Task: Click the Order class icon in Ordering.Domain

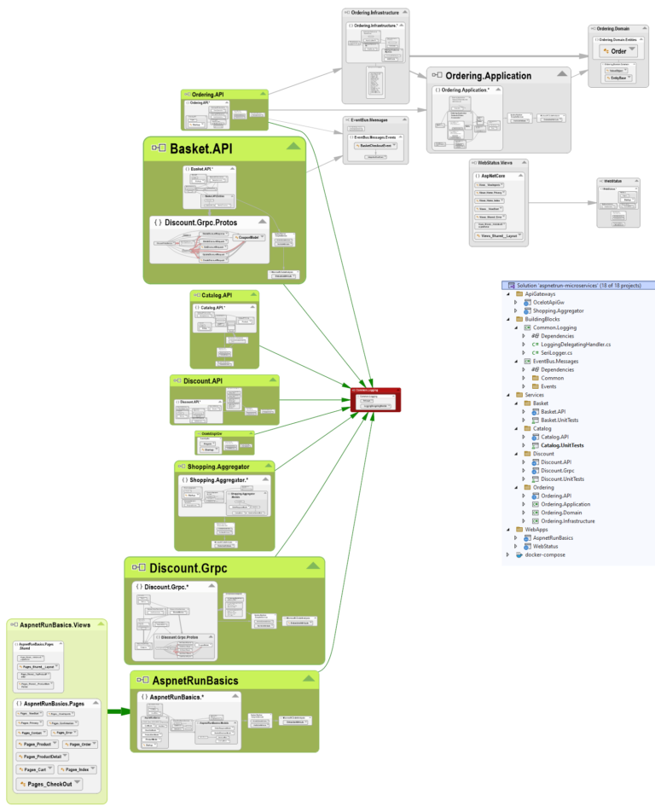Action: click(608, 50)
